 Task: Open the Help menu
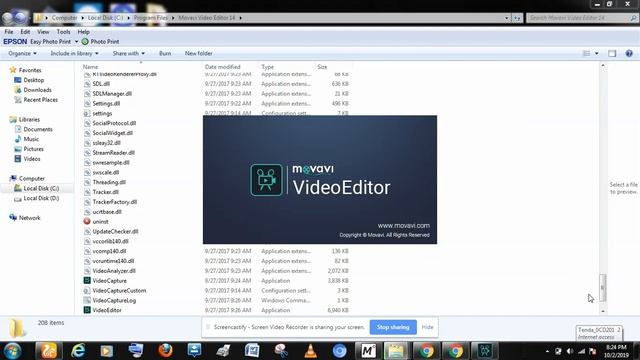click(x=83, y=32)
